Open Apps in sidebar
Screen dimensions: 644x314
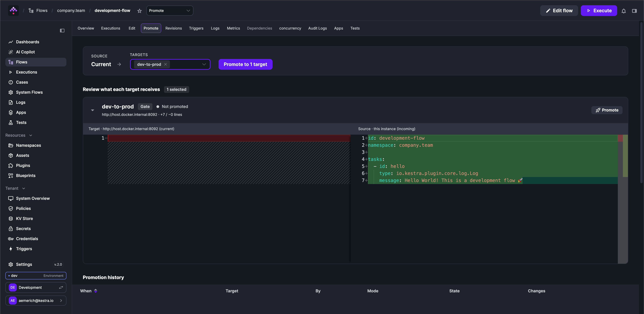click(x=36, y=113)
